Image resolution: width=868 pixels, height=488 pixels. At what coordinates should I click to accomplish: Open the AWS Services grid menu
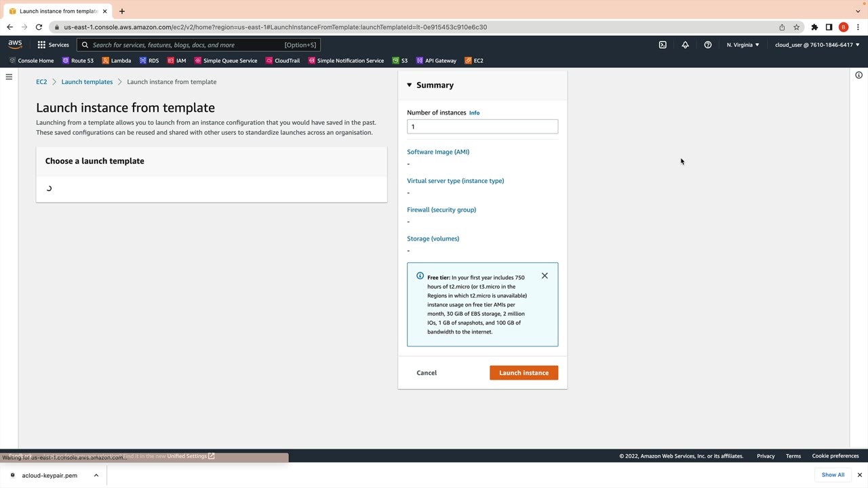coord(53,45)
